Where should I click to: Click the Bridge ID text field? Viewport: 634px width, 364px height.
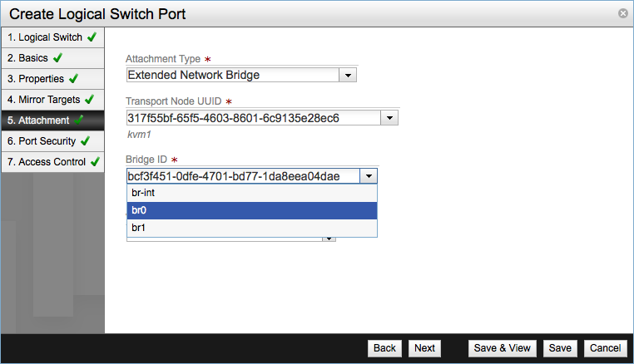pyautogui.click(x=243, y=176)
